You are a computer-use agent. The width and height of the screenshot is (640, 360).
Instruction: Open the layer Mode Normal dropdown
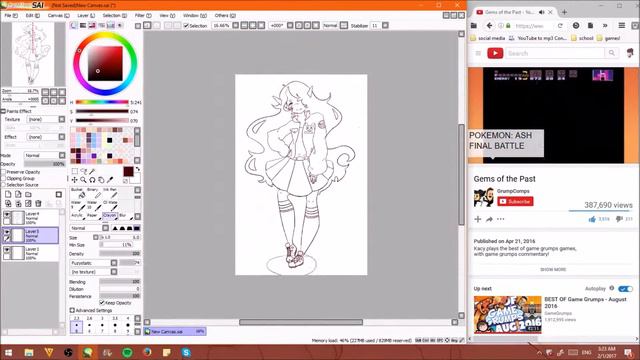44,156
